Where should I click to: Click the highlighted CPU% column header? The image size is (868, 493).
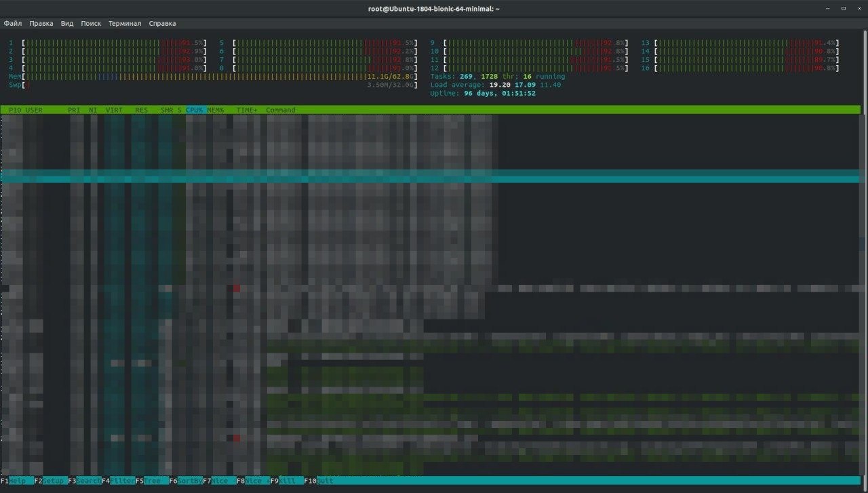click(x=195, y=110)
